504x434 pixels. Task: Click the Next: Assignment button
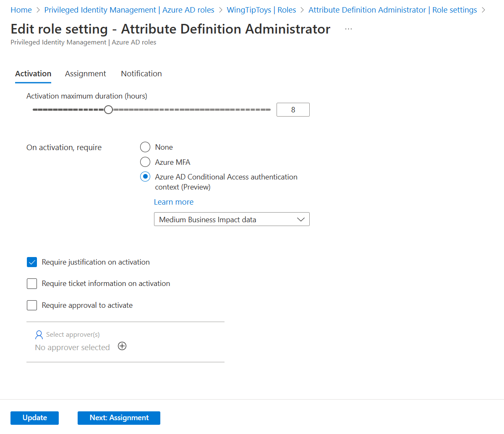[x=119, y=418]
